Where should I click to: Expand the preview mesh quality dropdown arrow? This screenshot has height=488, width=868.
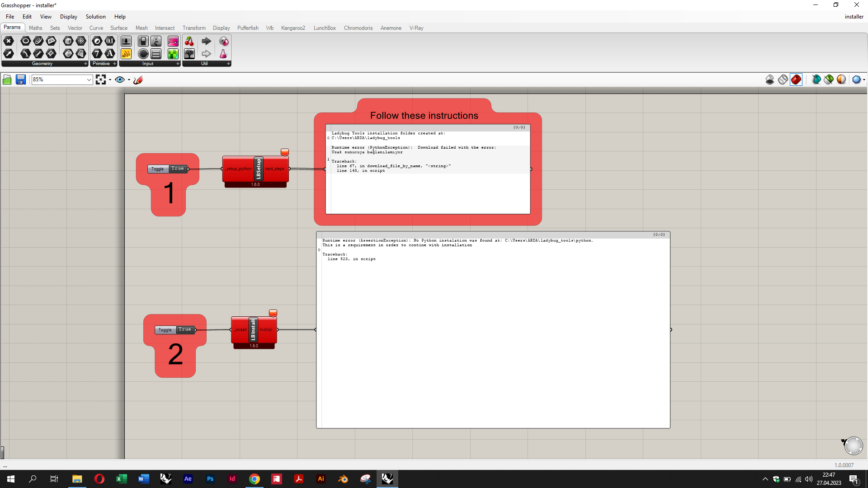click(864, 80)
